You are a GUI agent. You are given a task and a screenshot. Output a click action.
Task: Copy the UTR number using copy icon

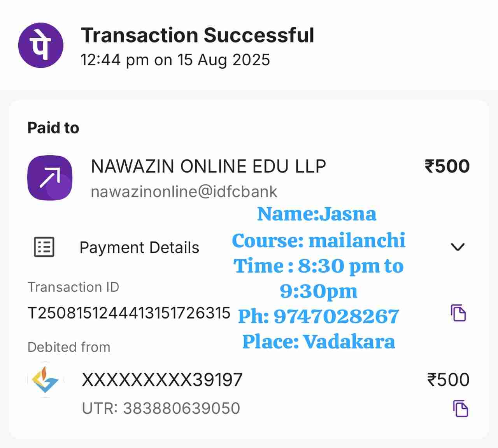(x=461, y=408)
